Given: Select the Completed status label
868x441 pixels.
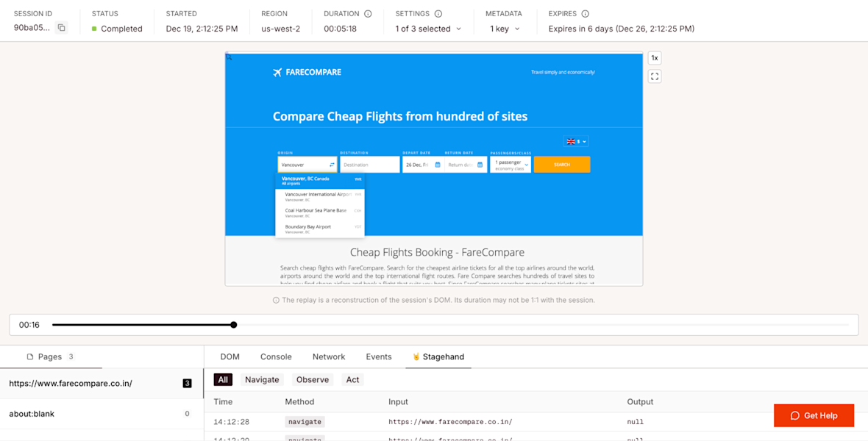Looking at the screenshot, I should [x=121, y=29].
